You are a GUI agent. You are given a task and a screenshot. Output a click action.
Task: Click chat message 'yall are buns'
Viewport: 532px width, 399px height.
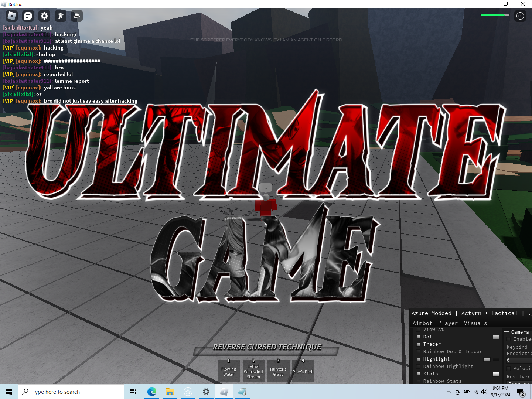(59, 88)
